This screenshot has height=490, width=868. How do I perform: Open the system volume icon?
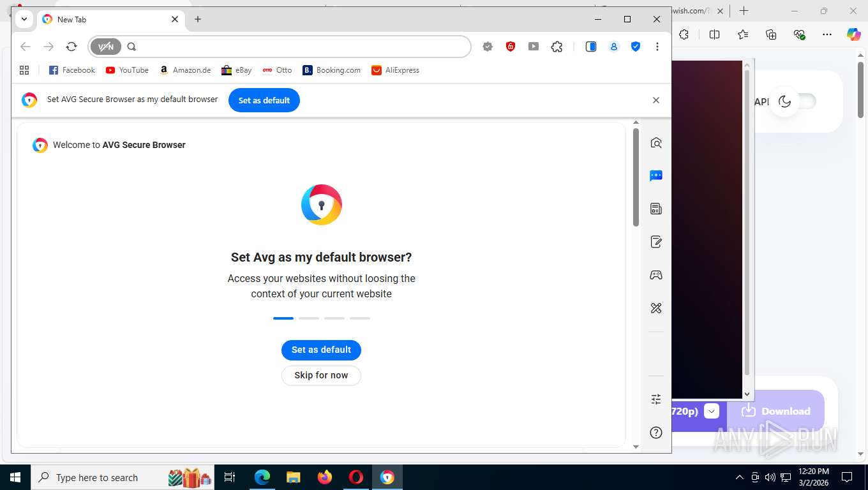770,477
